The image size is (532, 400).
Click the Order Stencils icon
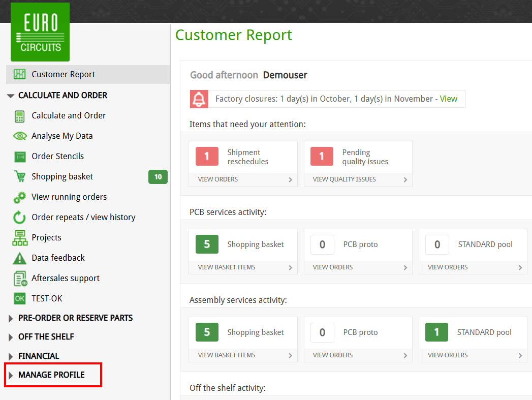click(x=19, y=157)
